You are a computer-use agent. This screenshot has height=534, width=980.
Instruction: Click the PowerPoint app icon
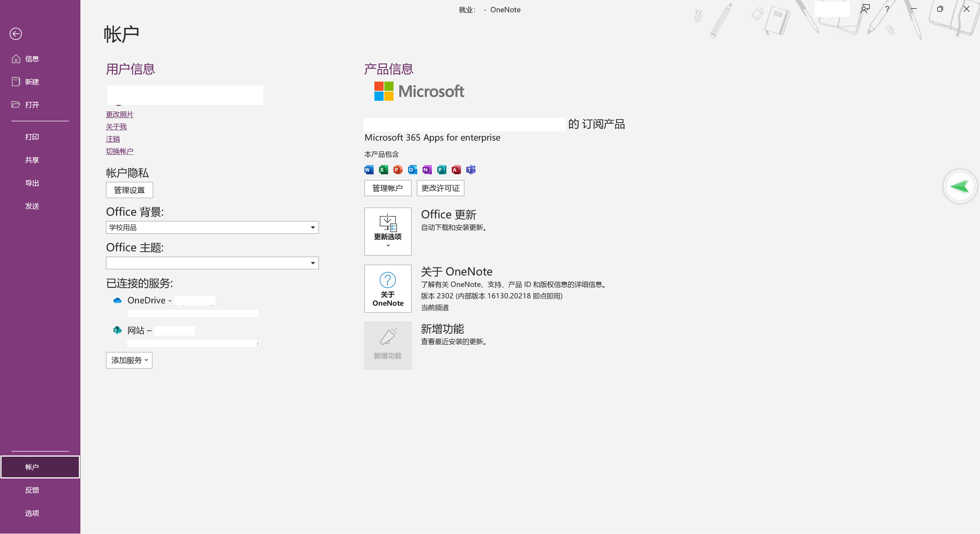coord(398,170)
